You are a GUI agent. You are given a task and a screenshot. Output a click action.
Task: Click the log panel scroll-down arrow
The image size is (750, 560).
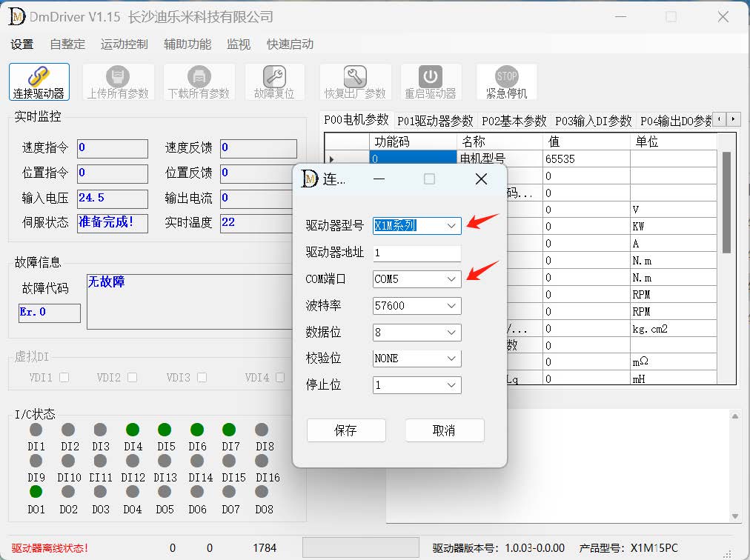[735, 516]
